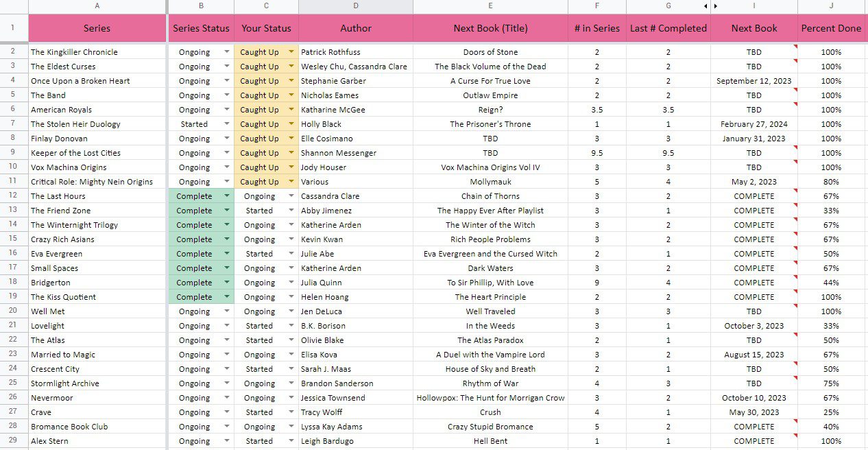Select the Married to Magic series cell
Screen dimensions: 868x450
(97, 355)
